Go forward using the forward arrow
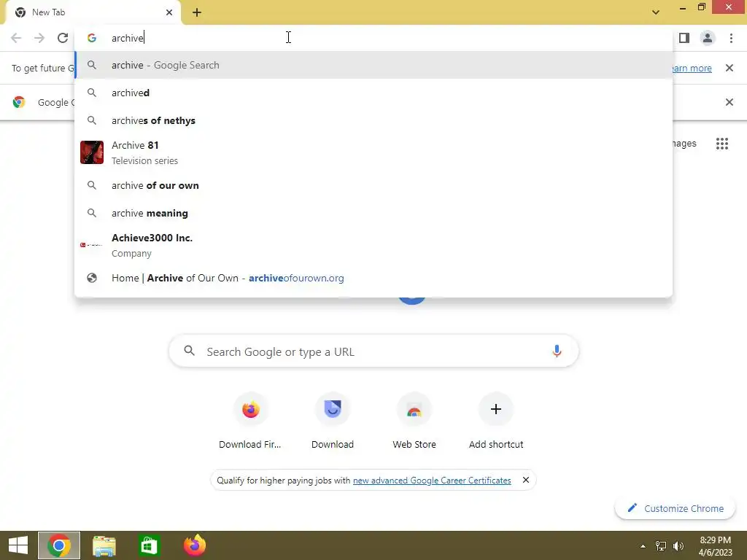Image resolution: width=747 pixels, height=560 pixels. coord(39,38)
